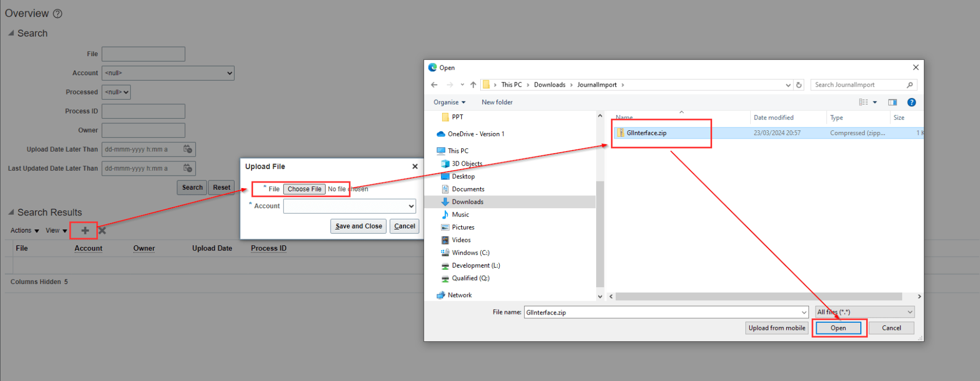Click the blue help icon in Open dialog
The image size is (980, 381).
click(x=911, y=102)
